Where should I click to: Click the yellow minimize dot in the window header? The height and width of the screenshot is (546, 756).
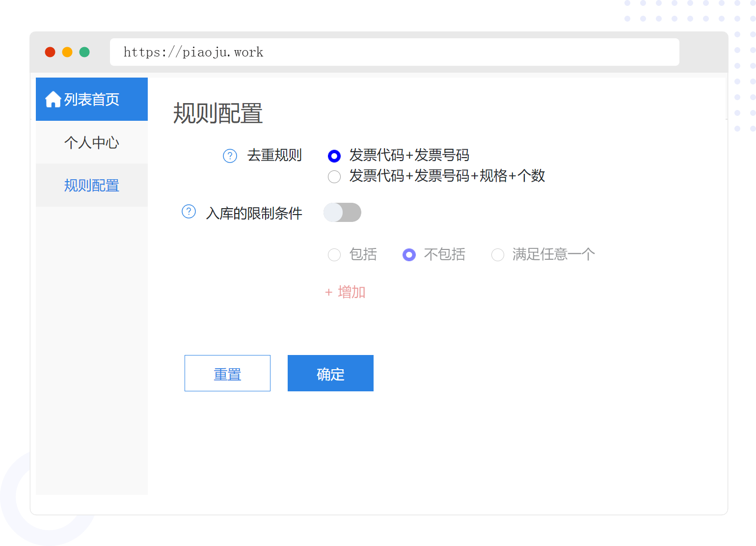coord(67,52)
